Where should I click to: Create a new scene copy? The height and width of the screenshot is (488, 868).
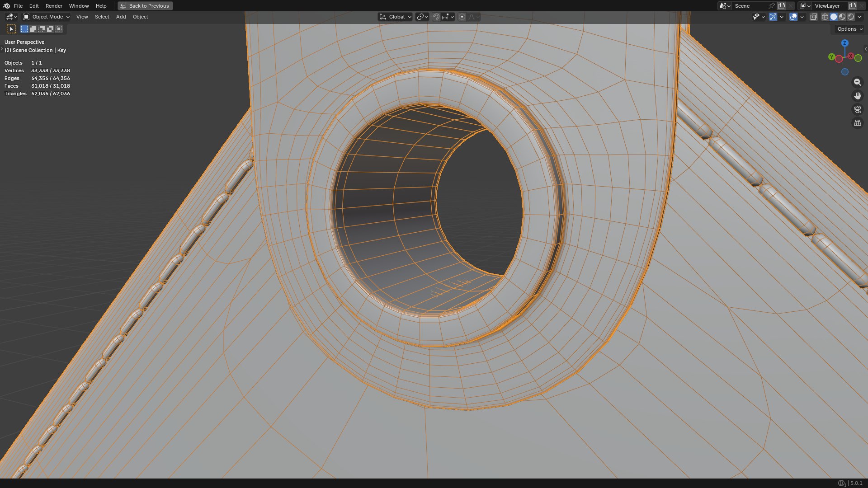coord(782,6)
